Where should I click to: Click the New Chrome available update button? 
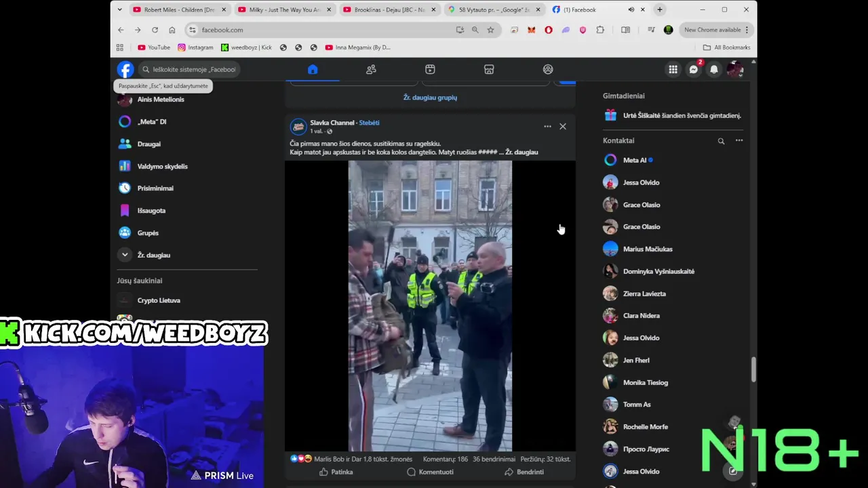[716, 30]
